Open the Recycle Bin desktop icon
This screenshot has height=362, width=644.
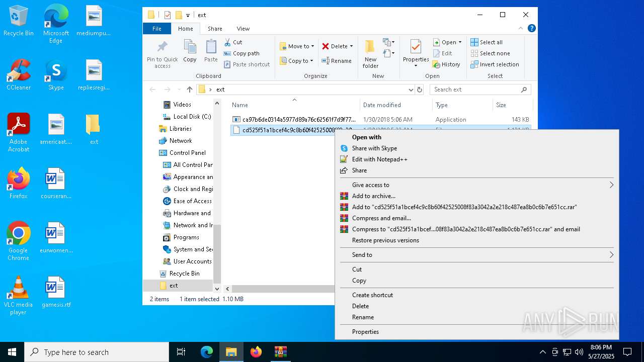[x=19, y=21]
